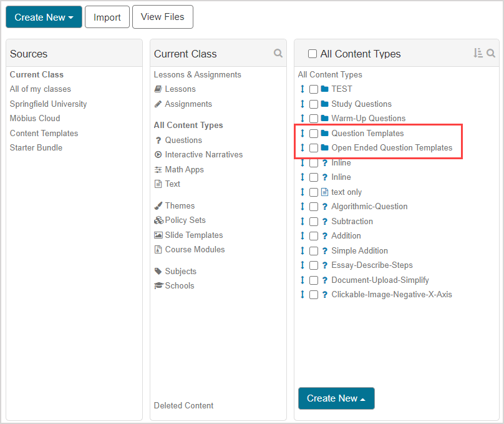Click the Import button

[107, 17]
